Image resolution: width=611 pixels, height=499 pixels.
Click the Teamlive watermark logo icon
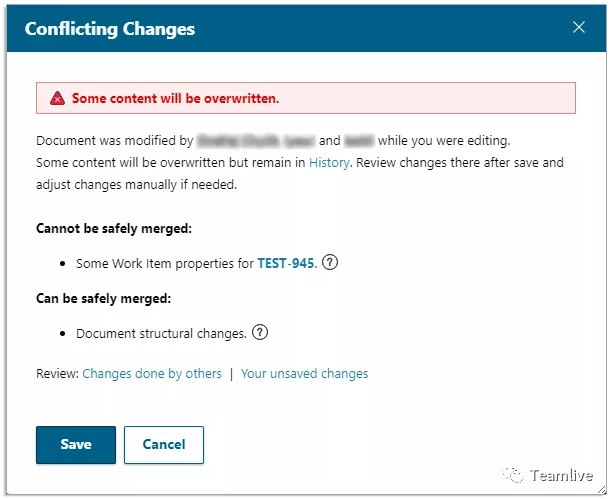[x=513, y=475]
